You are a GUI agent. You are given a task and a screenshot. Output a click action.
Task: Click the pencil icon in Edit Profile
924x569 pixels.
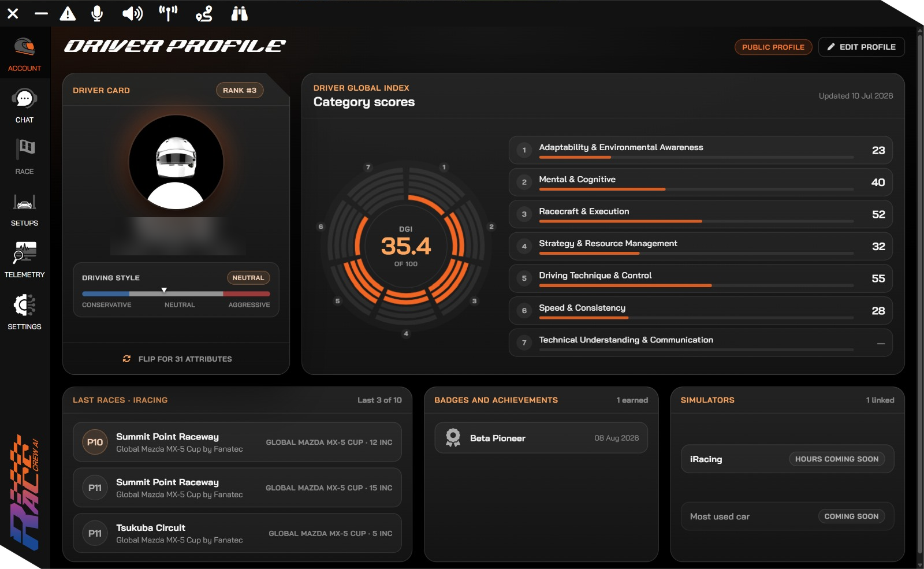coord(831,47)
